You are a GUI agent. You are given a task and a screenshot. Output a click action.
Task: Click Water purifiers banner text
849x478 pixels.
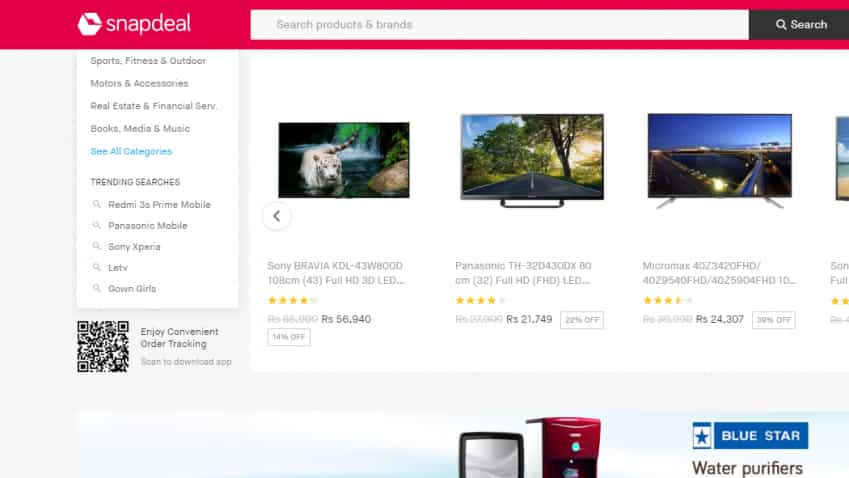(747, 468)
